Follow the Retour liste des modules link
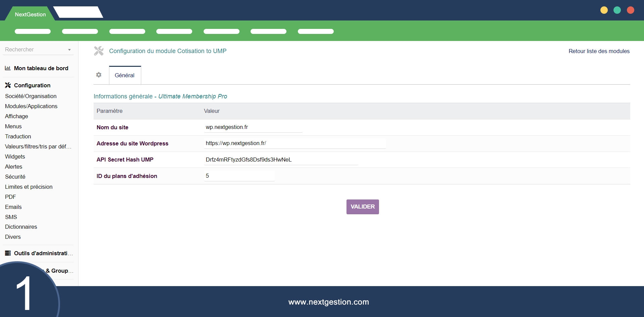The height and width of the screenshot is (317, 644). 599,51
